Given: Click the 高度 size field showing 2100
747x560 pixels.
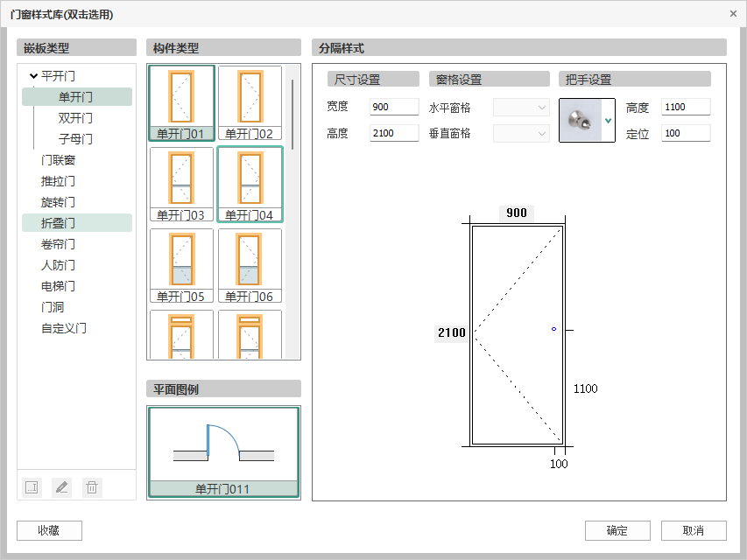Looking at the screenshot, I should [x=394, y=133].
